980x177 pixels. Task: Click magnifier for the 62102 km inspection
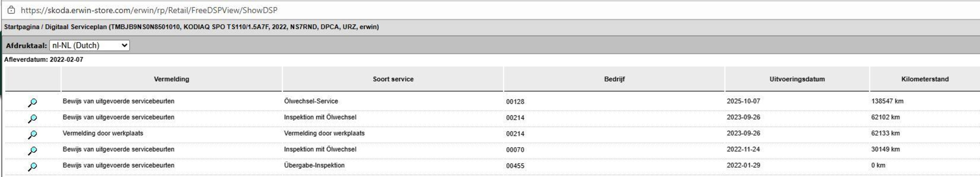33,118
